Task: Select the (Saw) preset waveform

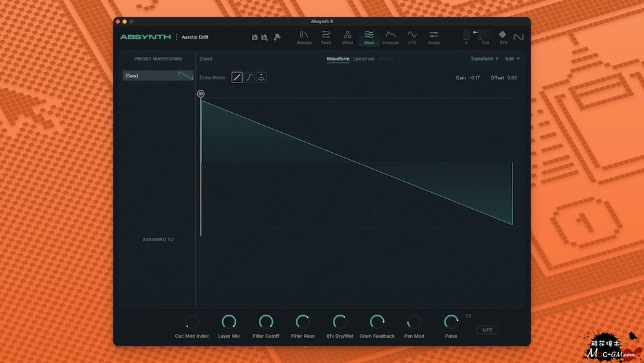Action: coord(158,75)
